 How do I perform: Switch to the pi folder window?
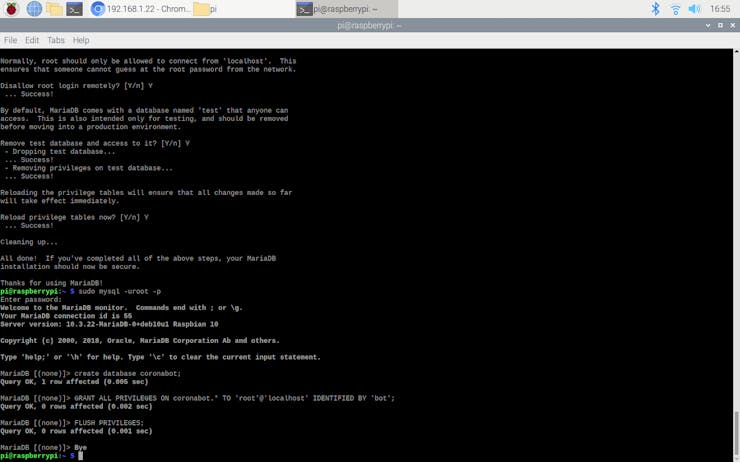click(205, 8)
